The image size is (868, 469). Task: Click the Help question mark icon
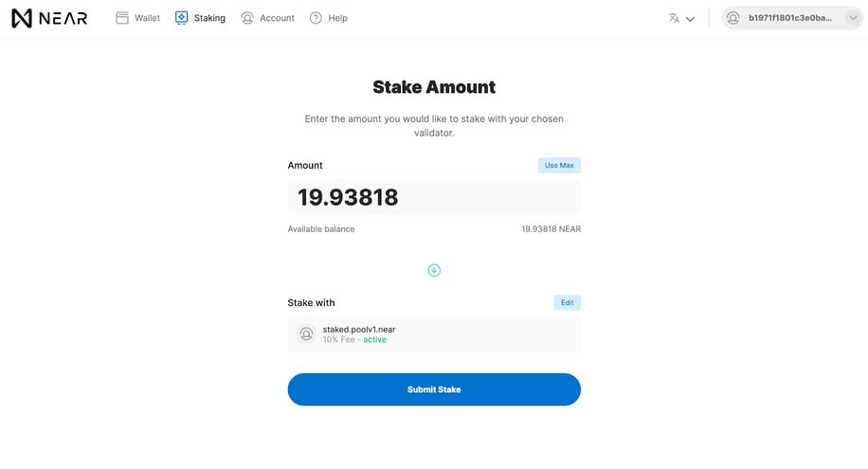[x=316, y=18]
